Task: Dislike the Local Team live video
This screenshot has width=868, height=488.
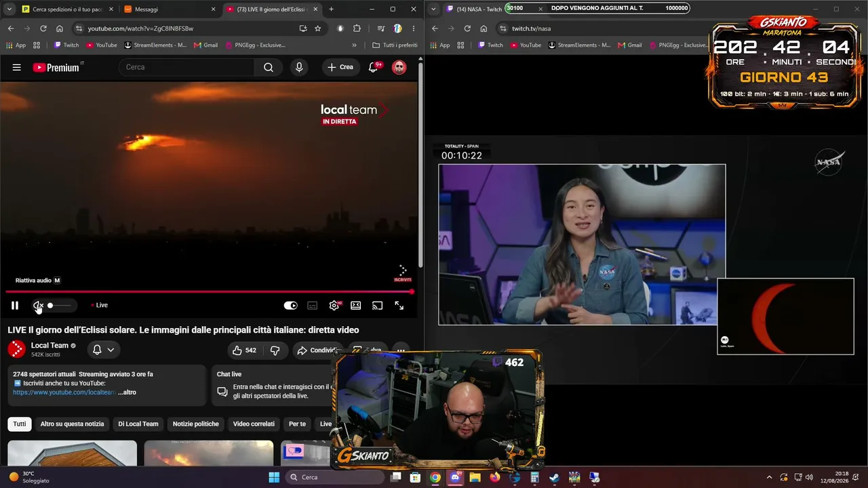Action: pyautogui.click(x=275, y=350)
